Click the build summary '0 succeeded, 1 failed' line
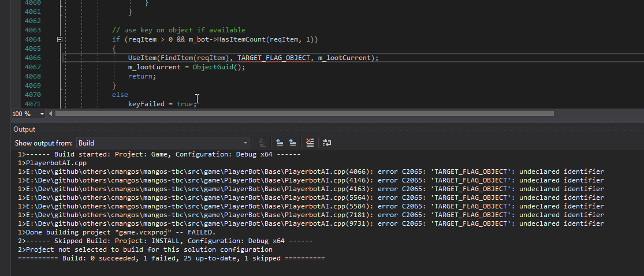Viewport: 644px width, 276px height. point(172,258)
